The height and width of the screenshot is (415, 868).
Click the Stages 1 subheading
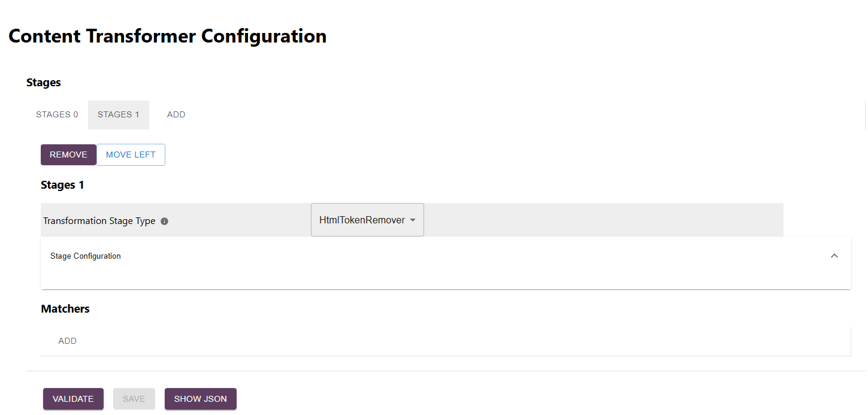[x=62, y=185]
